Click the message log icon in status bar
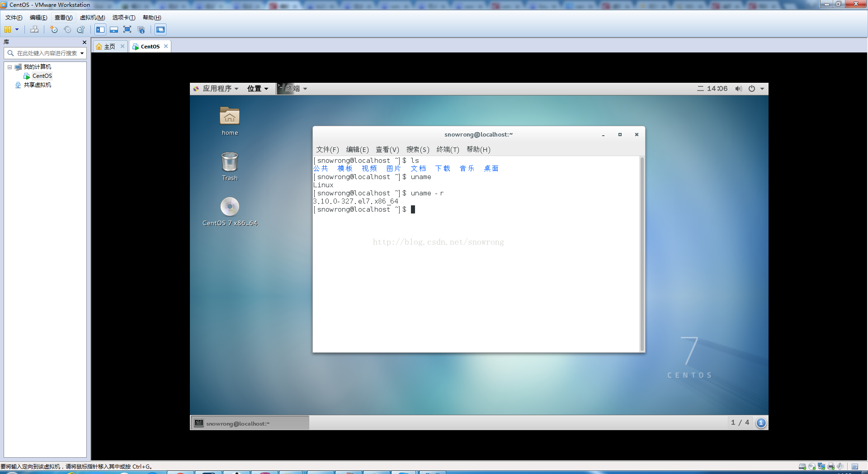868x474 pixels. click(x=855, y=466)
